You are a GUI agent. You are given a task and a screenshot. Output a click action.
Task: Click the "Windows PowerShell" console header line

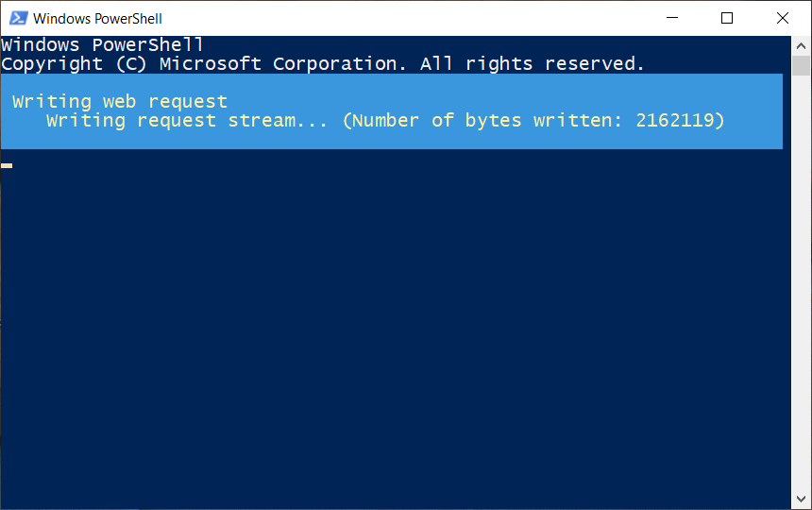tap(102, 45)
